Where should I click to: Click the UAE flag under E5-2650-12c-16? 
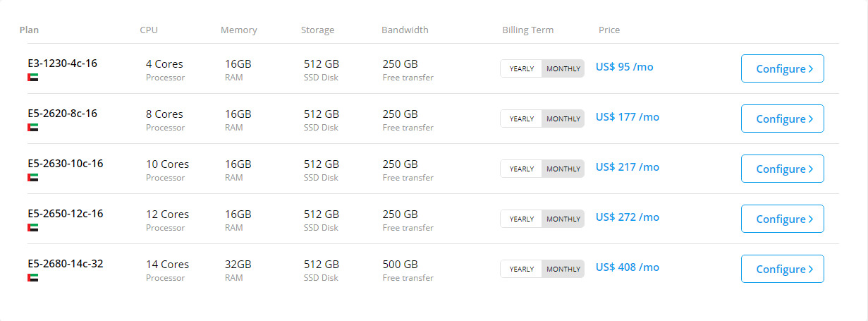(x=33, y=227)
